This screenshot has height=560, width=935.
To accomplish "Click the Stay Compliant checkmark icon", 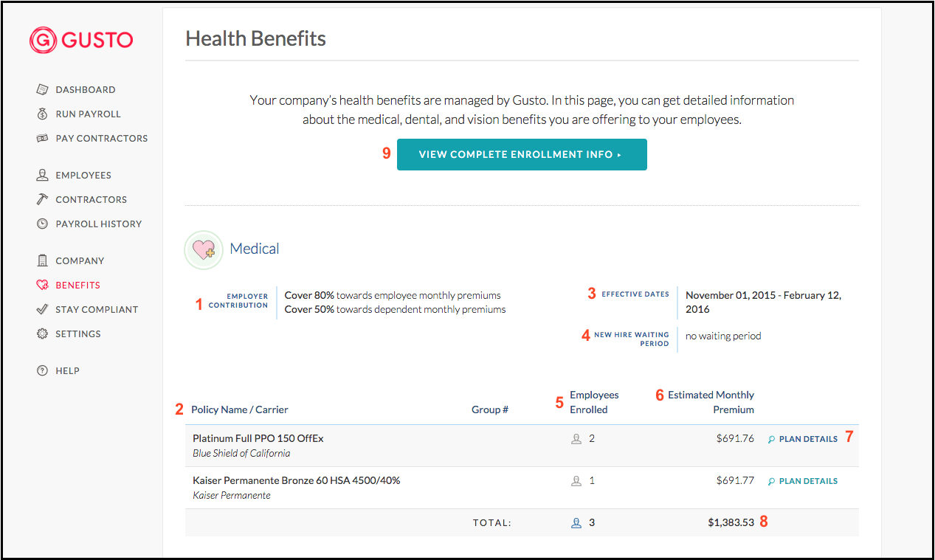I will tap(42, 309).
